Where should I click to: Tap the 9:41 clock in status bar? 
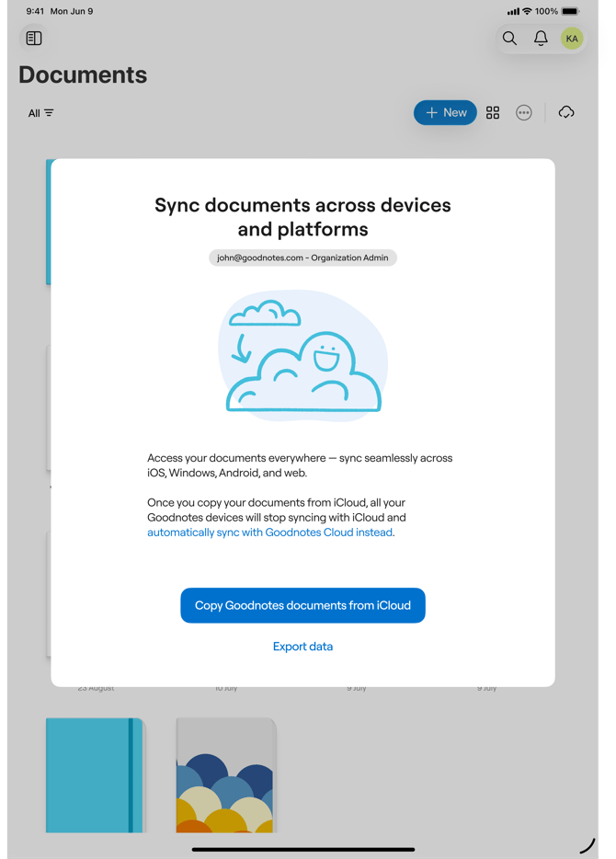click(x=35, y=11)
